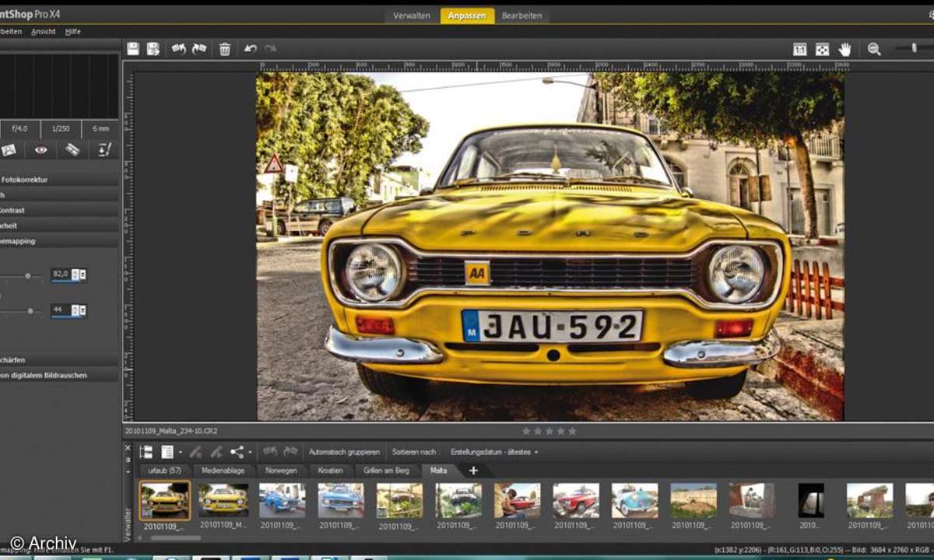
Task: Select the tool icon right of the bandage
Action: (104, 150)
